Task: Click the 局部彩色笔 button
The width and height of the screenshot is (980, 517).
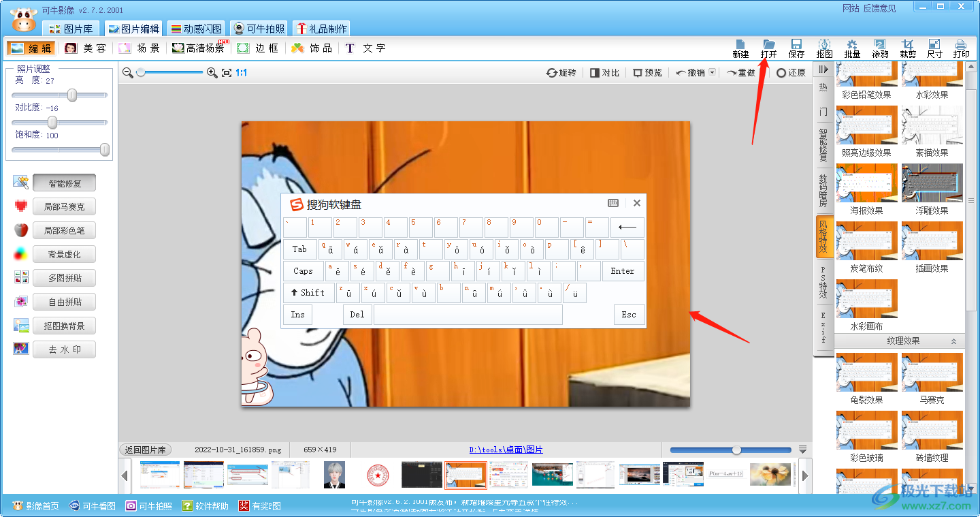Action: pos(65,230)
